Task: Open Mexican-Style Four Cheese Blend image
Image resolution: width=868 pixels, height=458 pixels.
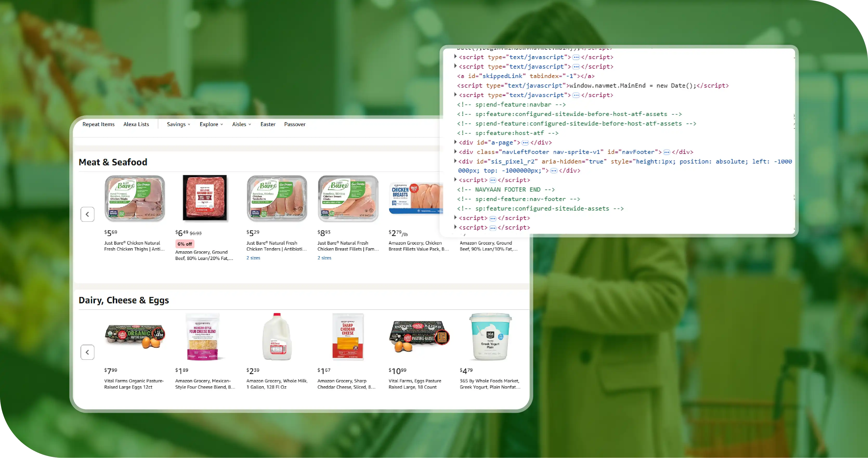Action: point(203,336)
